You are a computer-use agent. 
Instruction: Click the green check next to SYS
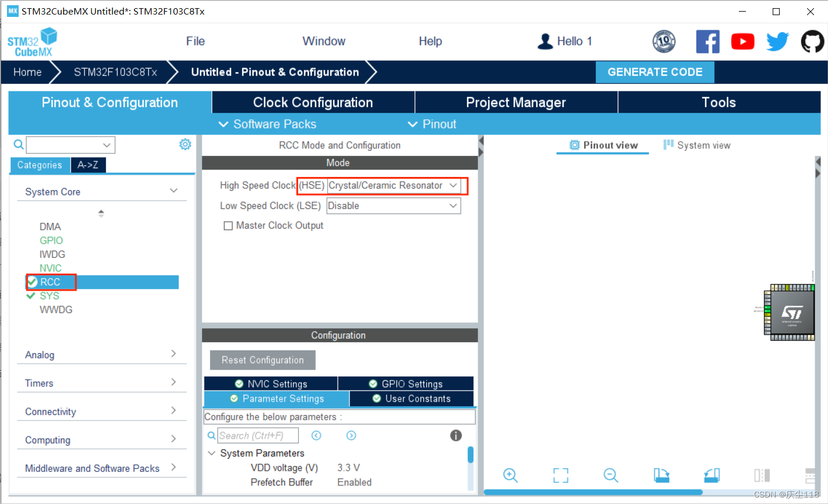[x=31, y=296]
